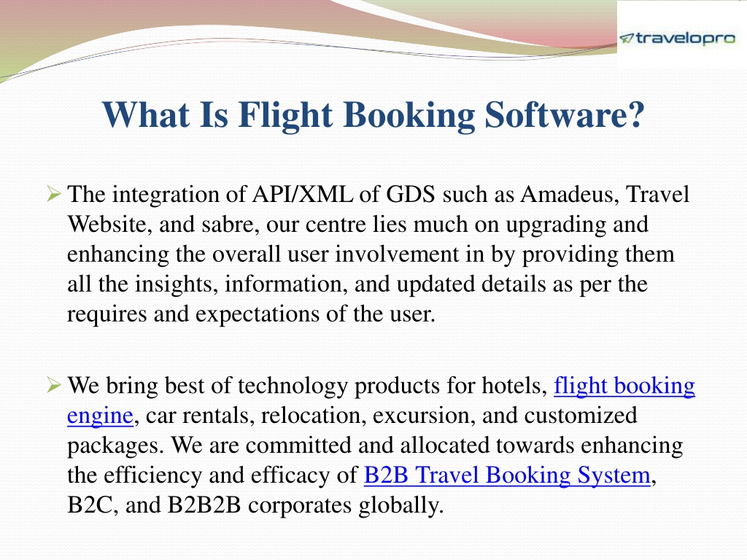The height and width of the screenshot is (560, 747).
Task: Click the text "requires and expectations of the user."
Action: point(251,314)
